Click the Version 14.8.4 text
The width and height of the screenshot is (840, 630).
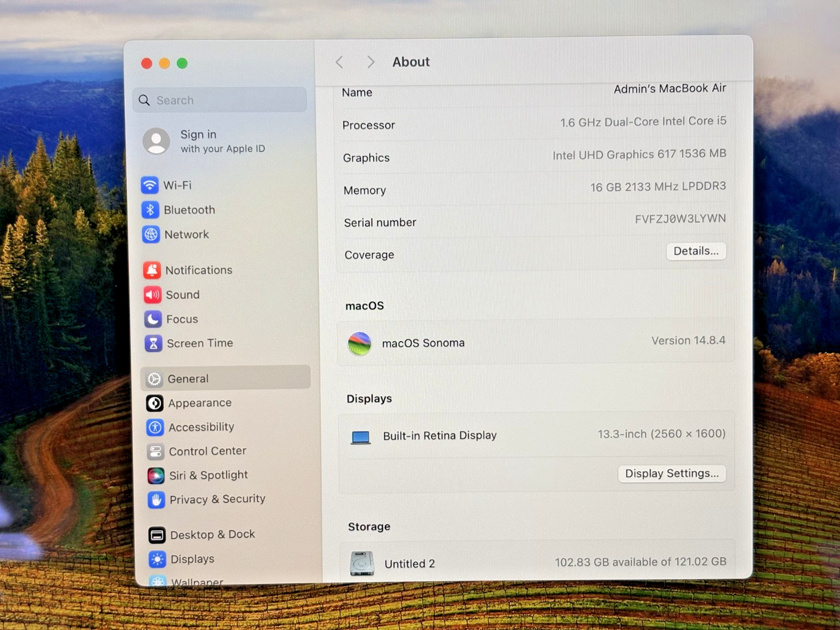click(689, 341)
